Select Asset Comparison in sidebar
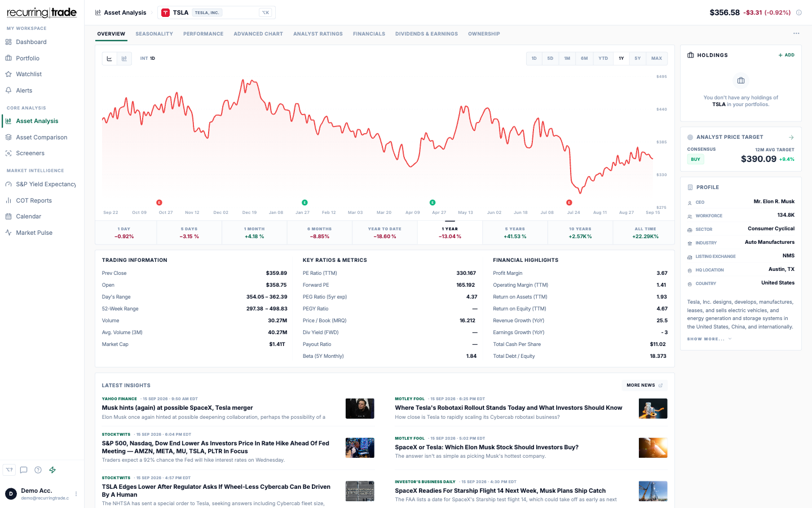This screenshot has height=508, width=812. pyautogui.click(x=41, y=137)
